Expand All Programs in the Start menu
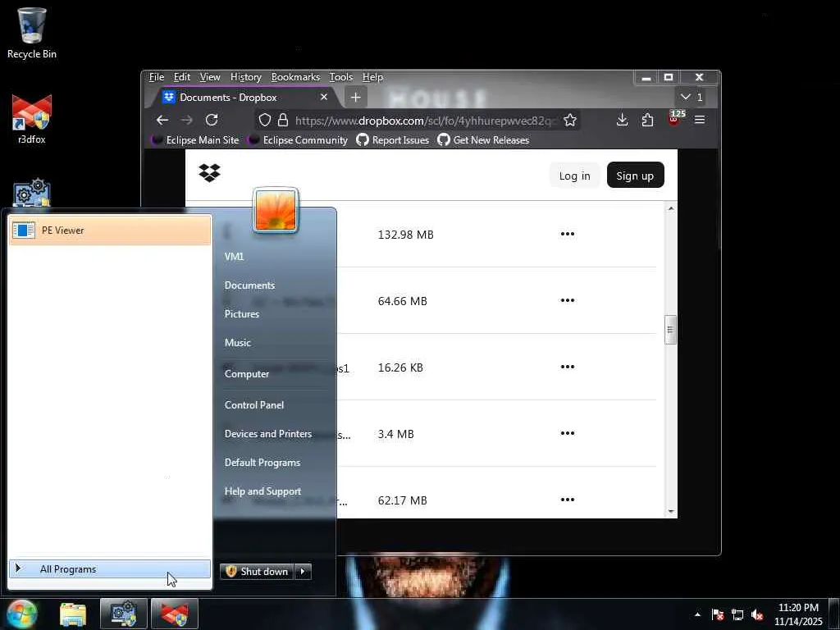The width and height of the screenshot is (840, 630). (110, 569)
